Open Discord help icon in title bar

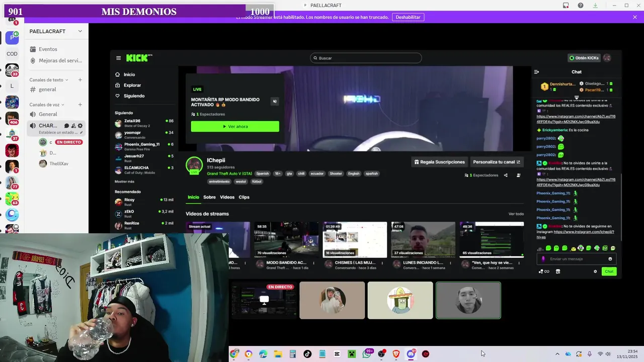581,6
